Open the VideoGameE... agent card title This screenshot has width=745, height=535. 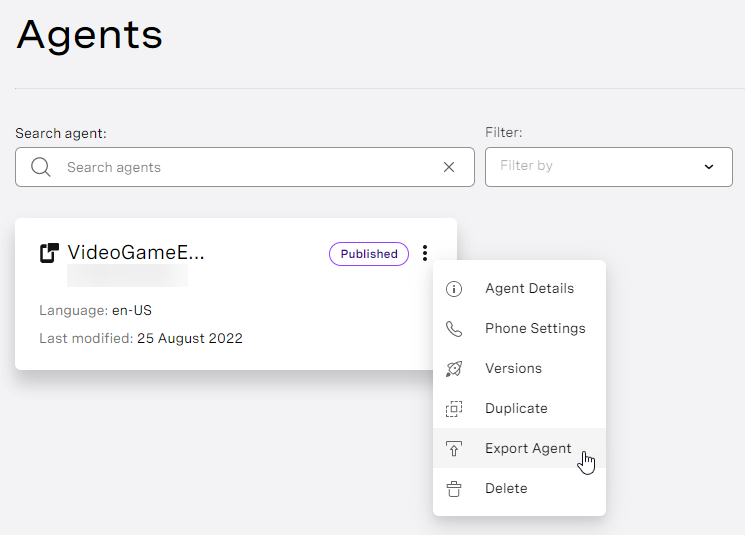click(136, 252)
